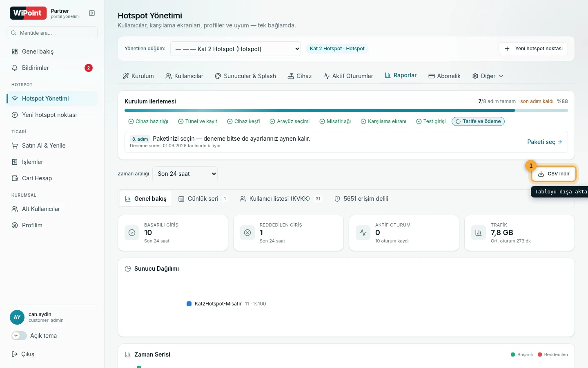Open the 5651 erişim delili tab
The width and height of the screenshot is (588, 368).
click(361, 199)
